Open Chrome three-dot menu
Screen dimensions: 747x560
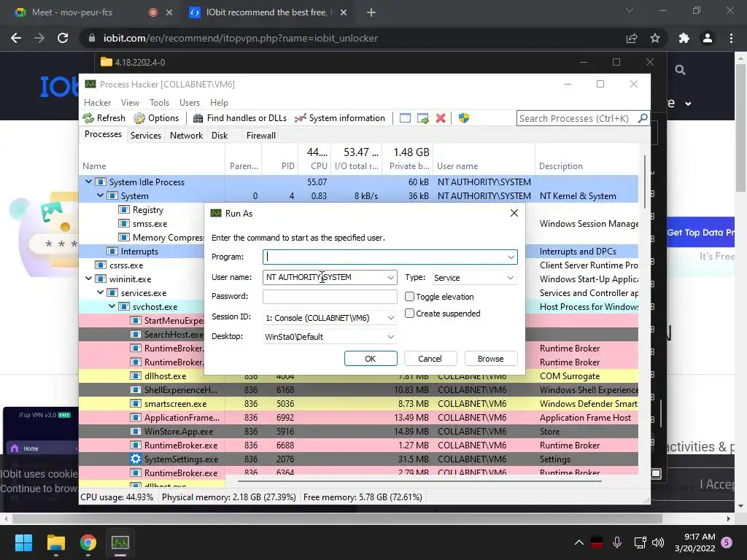point(731,38)
